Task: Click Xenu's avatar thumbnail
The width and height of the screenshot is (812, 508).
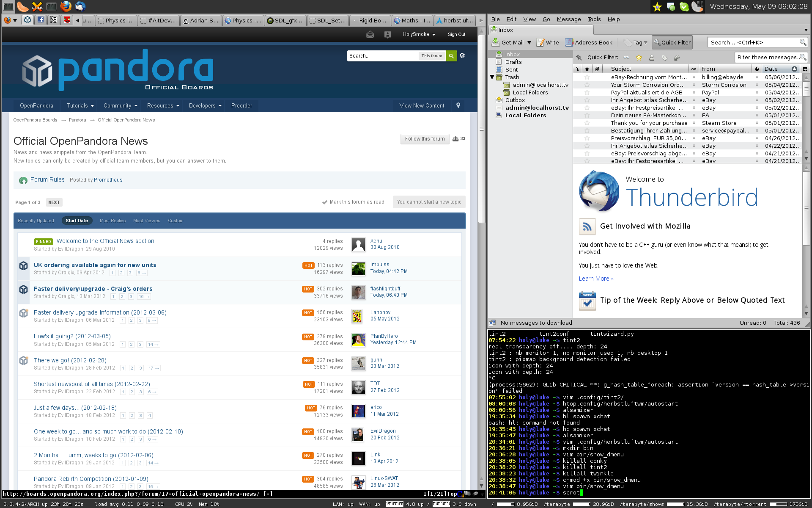Action: click(x=359, y=244)
